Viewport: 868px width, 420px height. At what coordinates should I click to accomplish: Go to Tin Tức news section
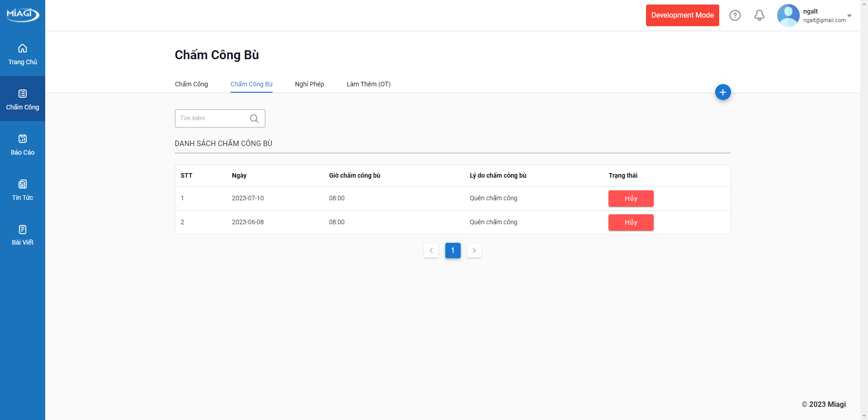pyautogui.click(x=23, y=190)
